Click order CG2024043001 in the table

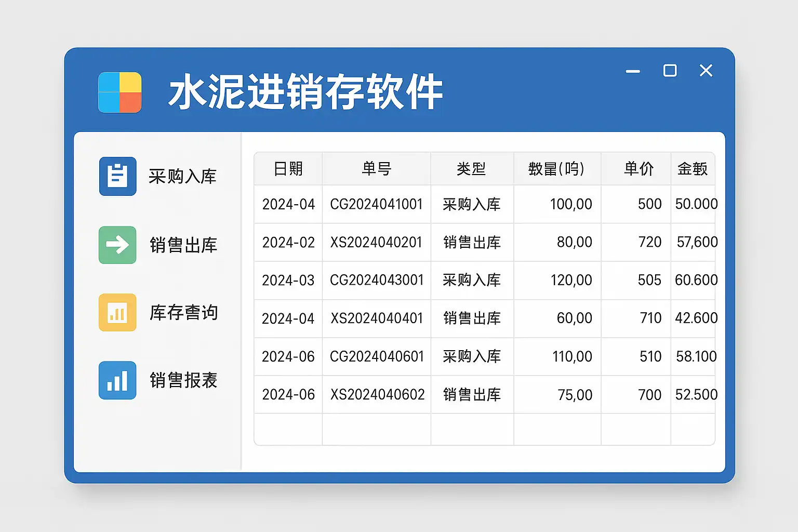point(377,280)
